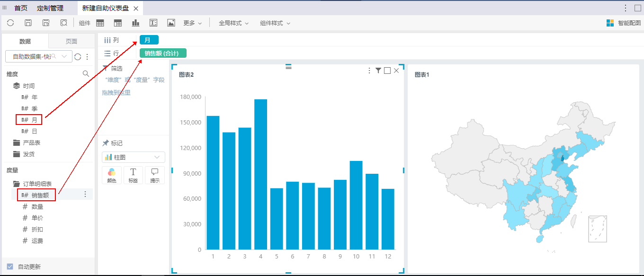Expand the 全局样式 dropdown

pyautogui.click(x=233, y=23)
